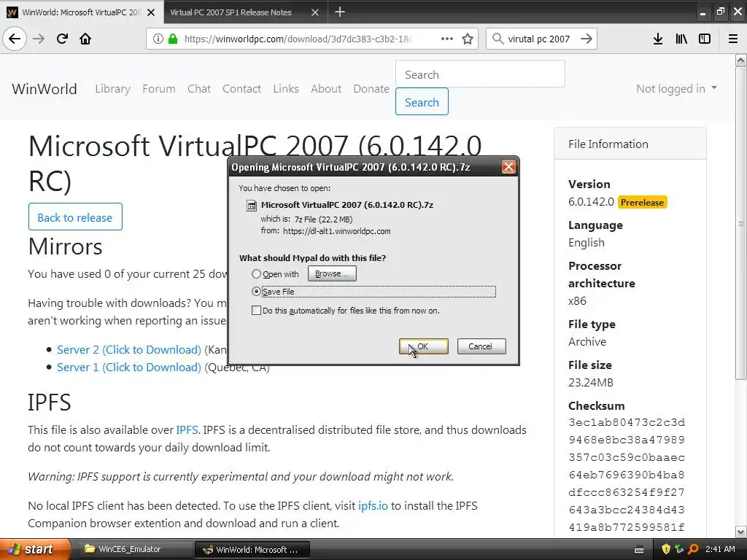747x560 pixels.
Task: Click the File Information panel header
Action: coord(630,144)
